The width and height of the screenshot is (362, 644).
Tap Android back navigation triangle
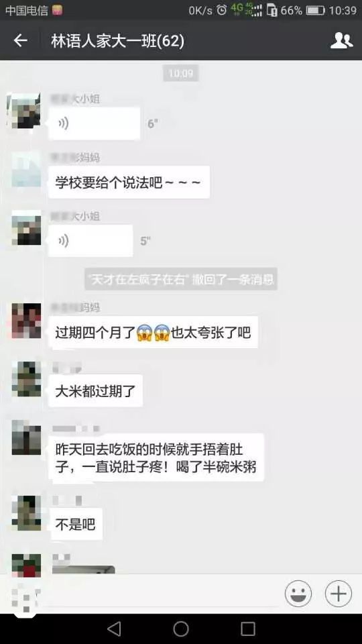point(114,629)
